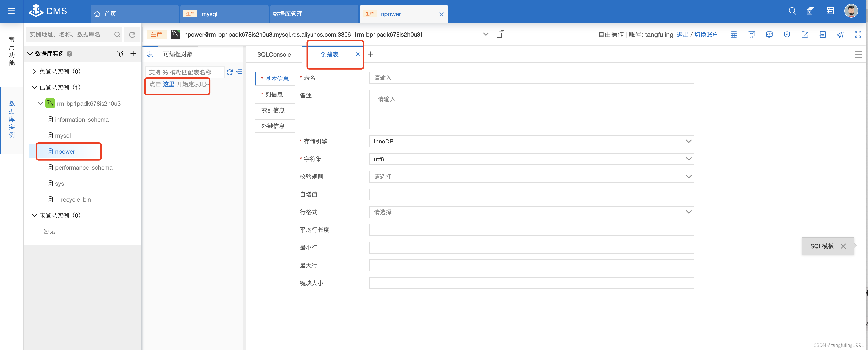
Task: Click the presentation chart toolbar icon
Action: [x=751, y=34]
